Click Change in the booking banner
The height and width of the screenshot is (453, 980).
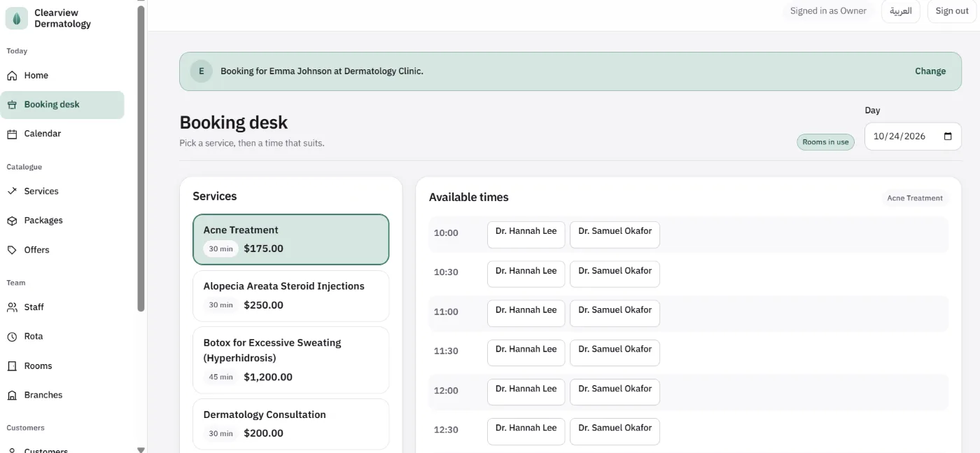930,71
